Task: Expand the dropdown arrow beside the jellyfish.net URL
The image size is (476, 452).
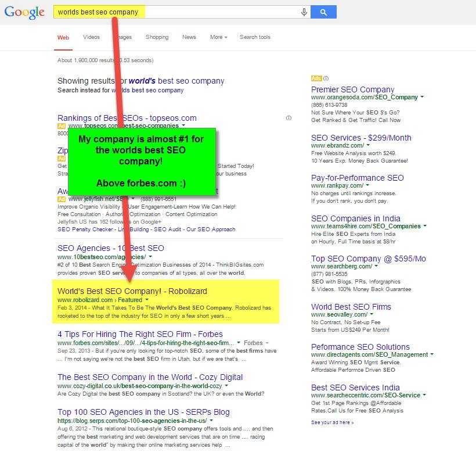Action: coord(133,199)
